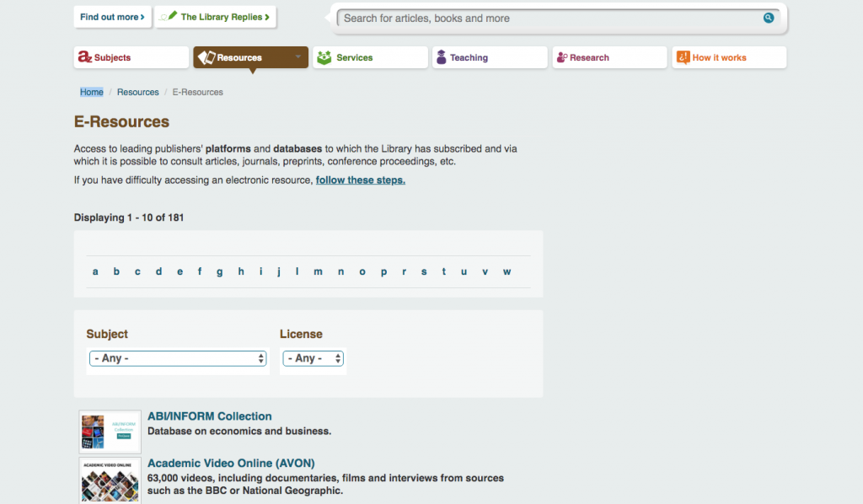Click the Services green icon
Viewport: 863px width, 504px height.
[x=324, y=57]
